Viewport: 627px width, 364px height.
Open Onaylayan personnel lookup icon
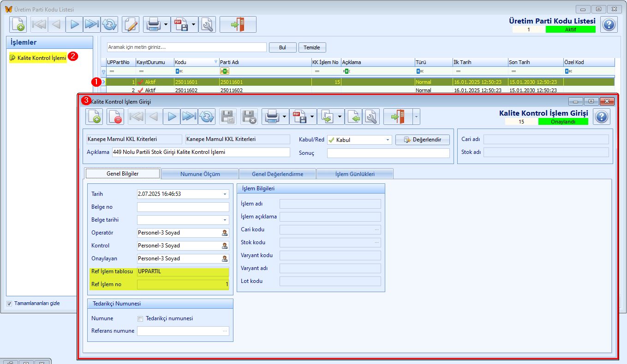point(225,258)
